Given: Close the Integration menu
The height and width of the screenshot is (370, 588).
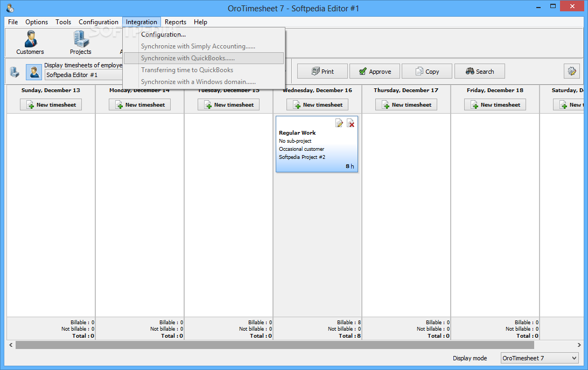Looking at the screenshot, I should click(142, 22).
